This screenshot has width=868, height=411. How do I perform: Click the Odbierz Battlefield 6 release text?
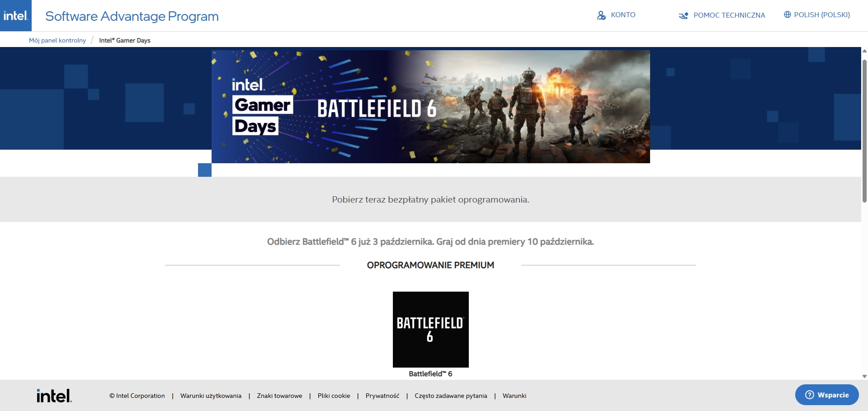click(430, 242)
